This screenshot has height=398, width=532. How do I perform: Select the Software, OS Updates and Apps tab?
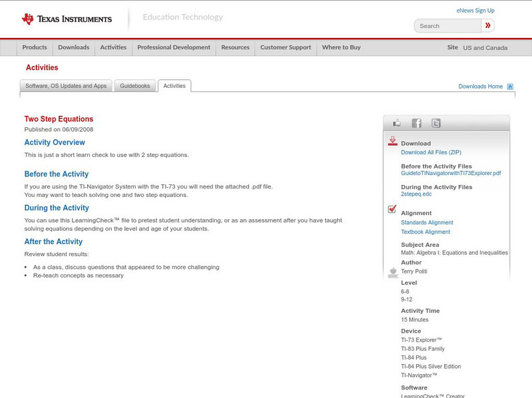click(66, 86)
